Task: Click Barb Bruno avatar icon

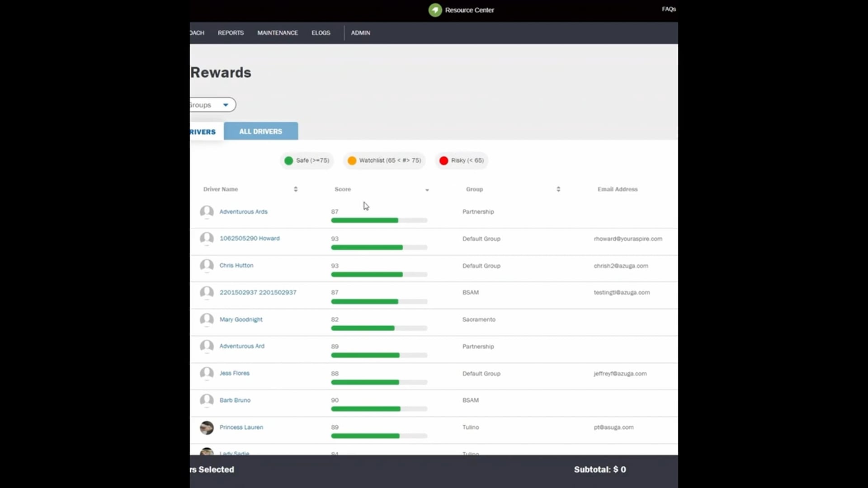Action: point(207,400)
